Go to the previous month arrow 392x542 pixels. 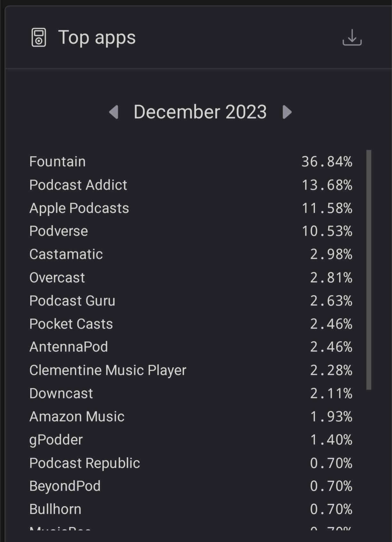pyautogui.click(x=114, y=112)
